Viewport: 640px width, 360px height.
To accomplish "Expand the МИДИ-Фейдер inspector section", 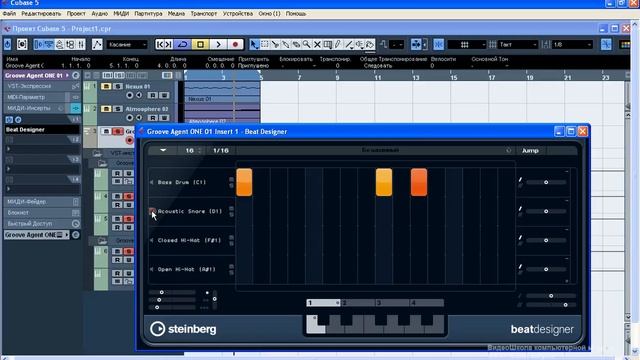I will coord(42,202).
